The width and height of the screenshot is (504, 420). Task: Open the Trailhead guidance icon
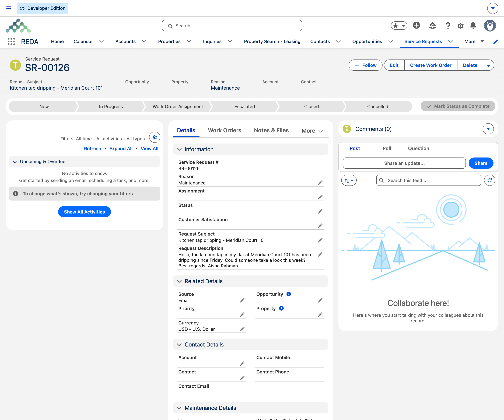tap(432, 25)
